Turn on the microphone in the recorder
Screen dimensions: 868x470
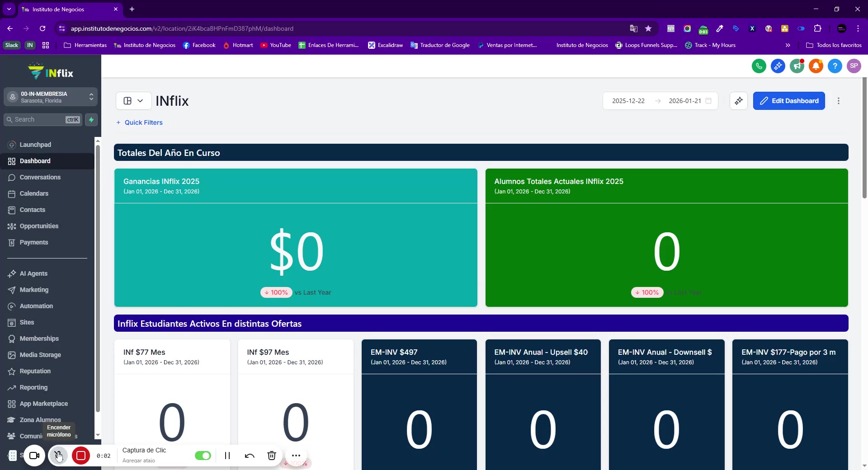point(58,456)
